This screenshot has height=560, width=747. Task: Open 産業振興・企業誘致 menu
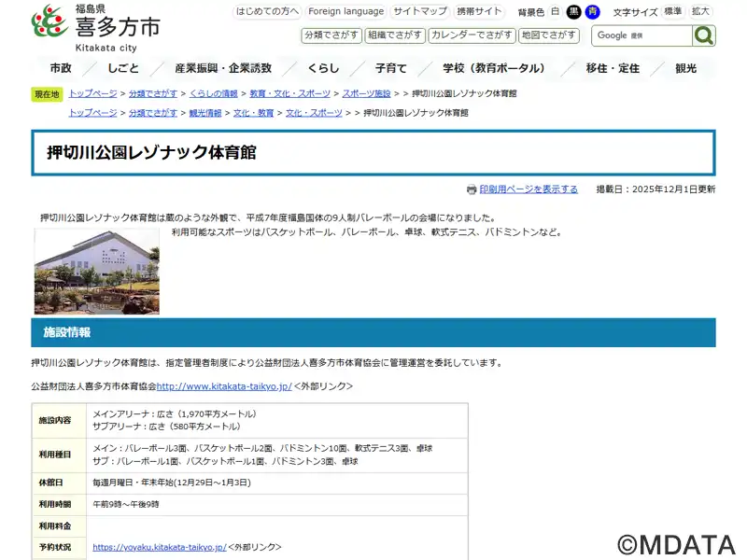(x=223, y=69)
